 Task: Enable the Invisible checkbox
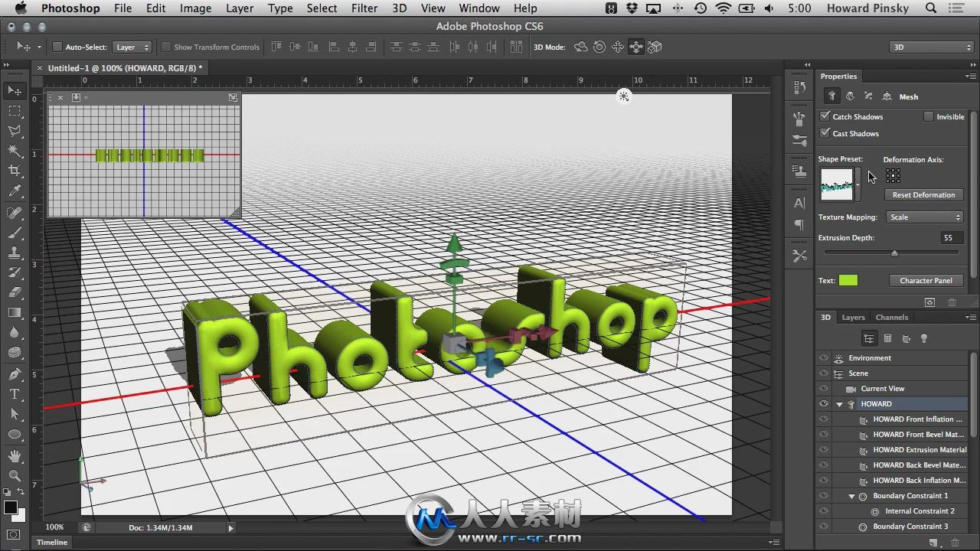pyautogui.click(x=929, y=116)
